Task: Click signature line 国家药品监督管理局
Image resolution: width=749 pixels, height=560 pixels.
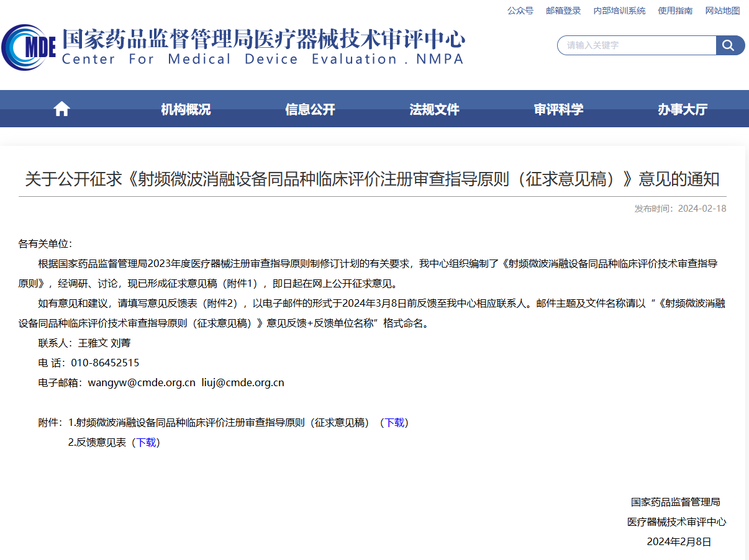Action: coord(676,502)
